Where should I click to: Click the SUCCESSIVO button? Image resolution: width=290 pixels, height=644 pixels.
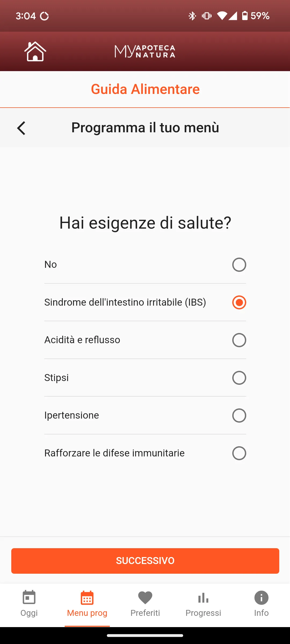145,561
